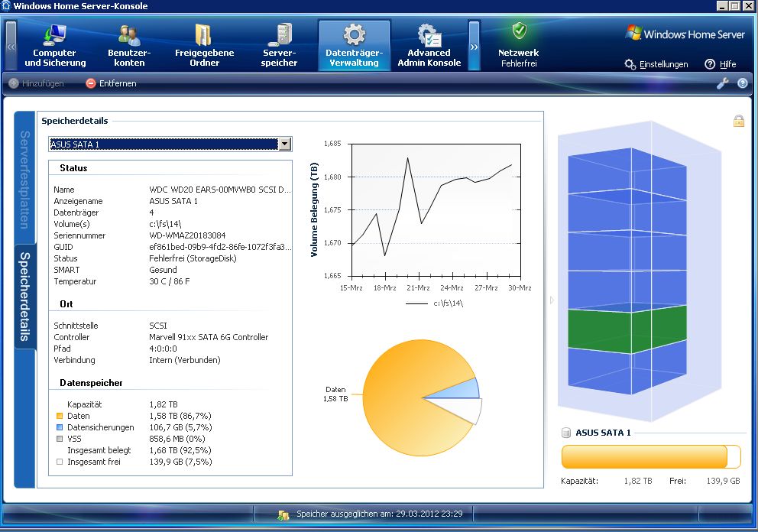This screenshot has width=758, height=532.
Task: Open Benutzerkonten tab
Action: (129, 45)
